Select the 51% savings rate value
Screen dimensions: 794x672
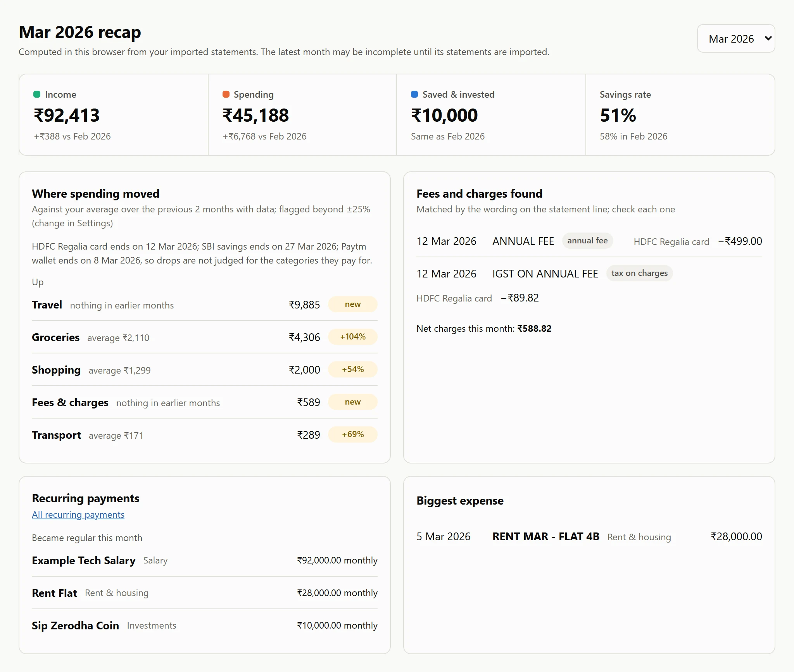pos(618,115)
